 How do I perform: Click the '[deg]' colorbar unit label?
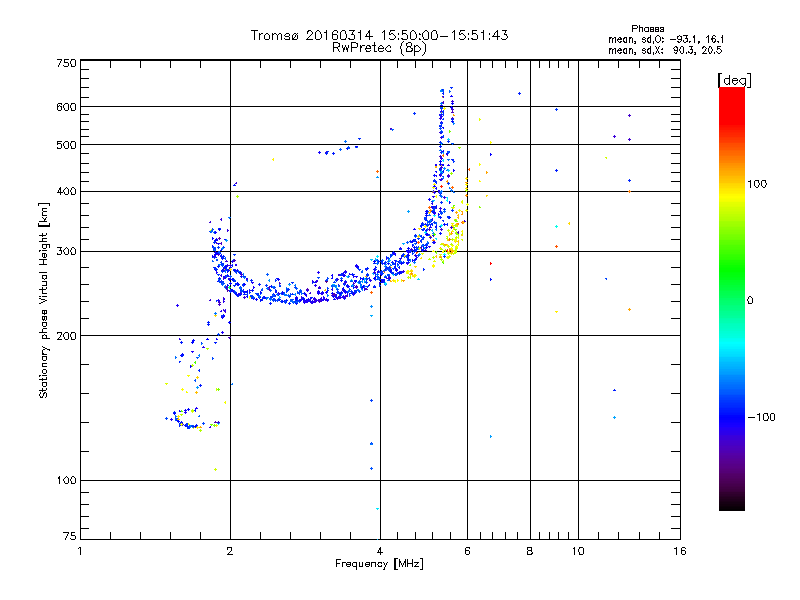(734, 80)
